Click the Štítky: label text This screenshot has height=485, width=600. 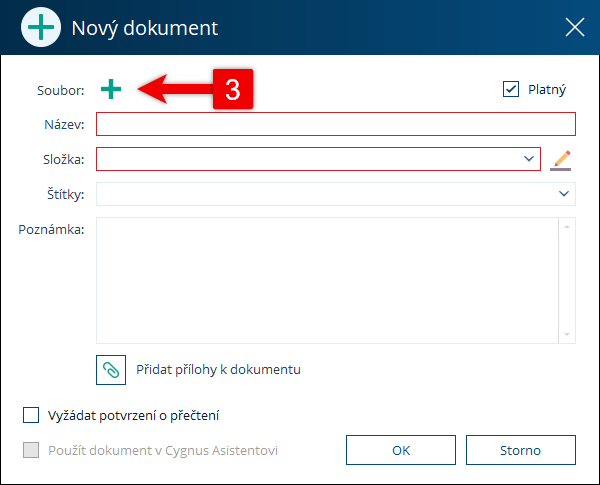(x=65, y=194)
